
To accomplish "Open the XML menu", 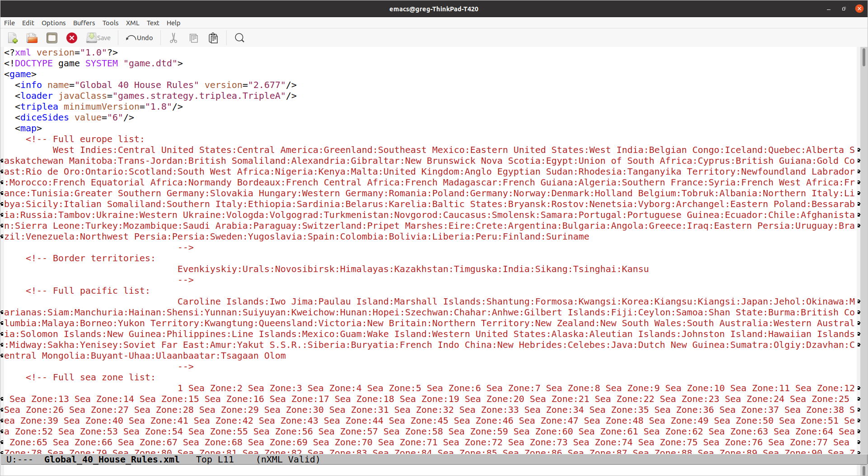I will [x=132, y=23].
